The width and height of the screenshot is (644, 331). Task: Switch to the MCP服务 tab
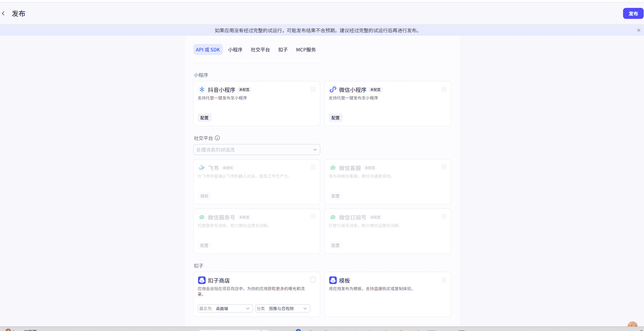(x=306, y=50)
